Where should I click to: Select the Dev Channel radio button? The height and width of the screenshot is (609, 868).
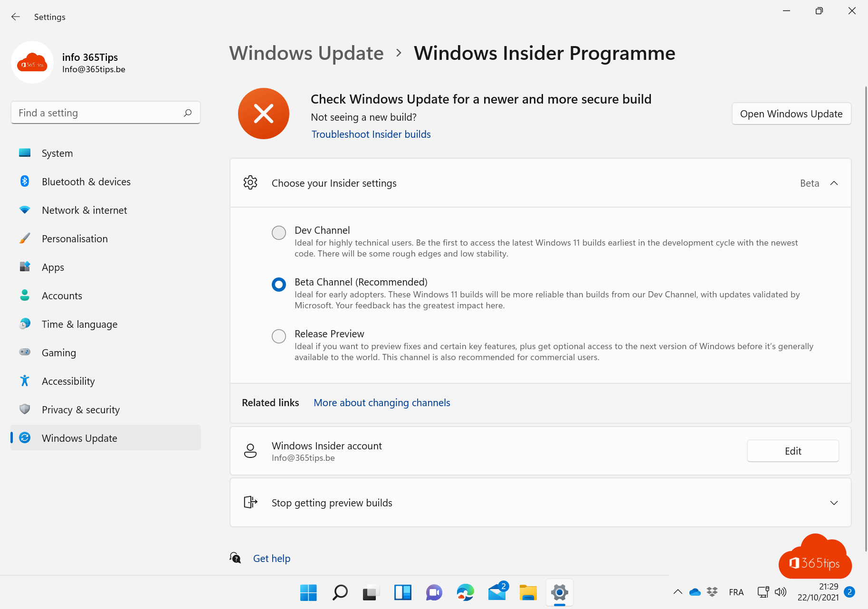click(279, 233)
